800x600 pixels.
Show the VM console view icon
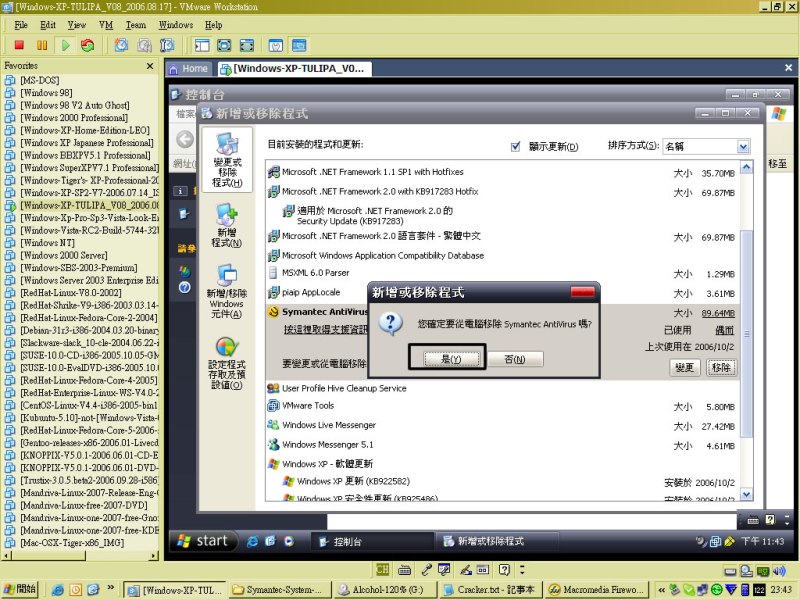299,45
